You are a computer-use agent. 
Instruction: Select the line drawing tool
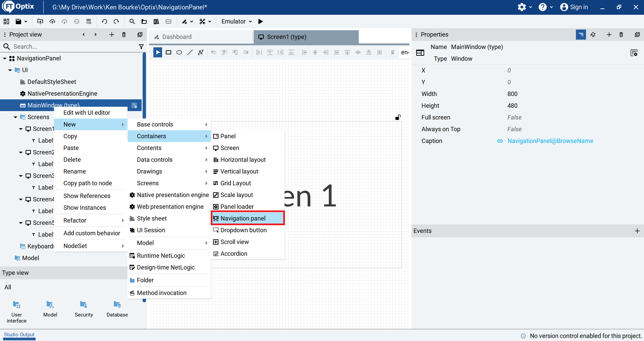coord(190,52)
